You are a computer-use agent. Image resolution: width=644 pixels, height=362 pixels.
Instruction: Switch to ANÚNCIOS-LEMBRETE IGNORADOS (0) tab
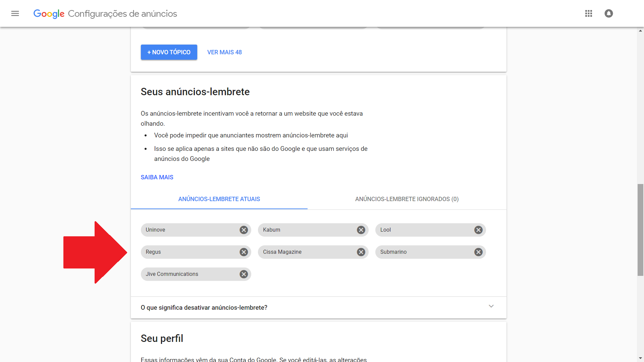click(407, 199)
